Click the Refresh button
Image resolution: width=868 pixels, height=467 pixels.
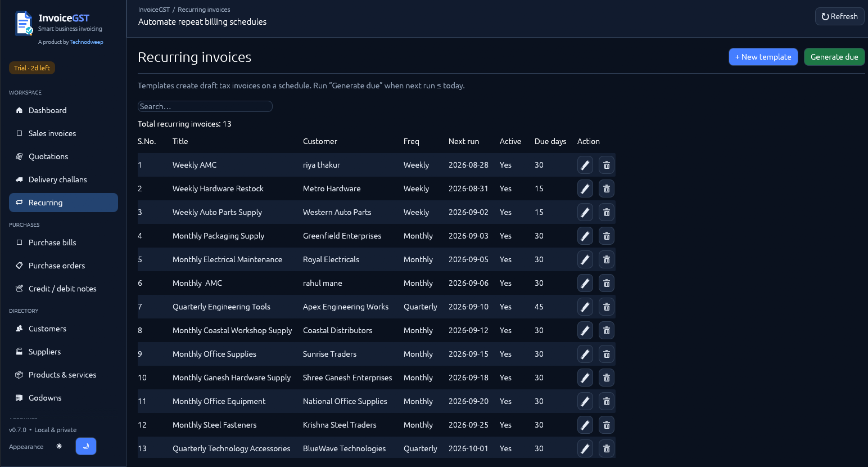coord(839,16)
